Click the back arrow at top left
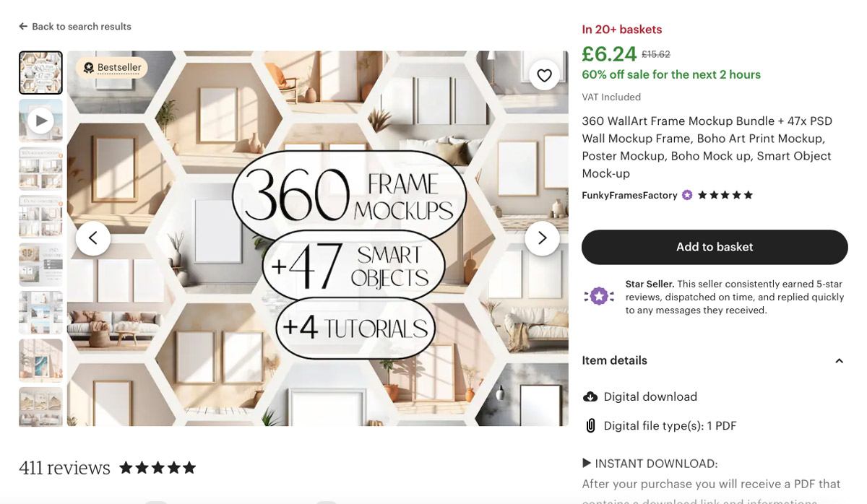 22,25
